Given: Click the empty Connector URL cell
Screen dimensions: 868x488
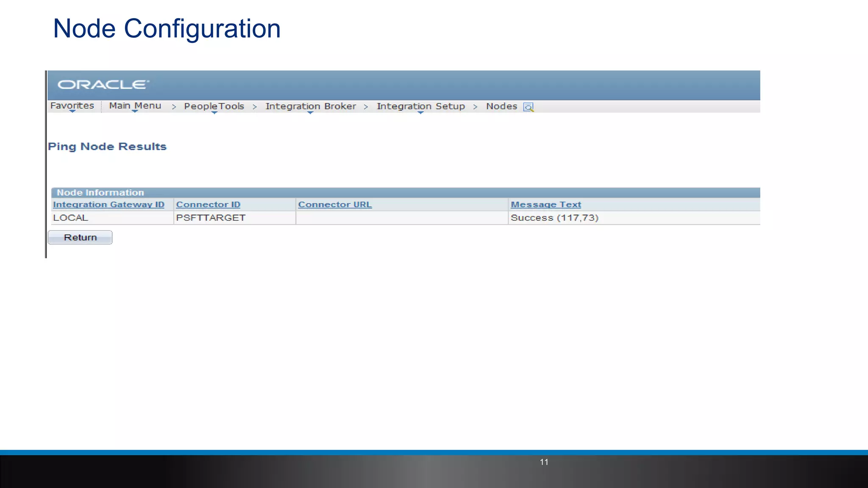Looking at the screenshot, I should 402,218.
